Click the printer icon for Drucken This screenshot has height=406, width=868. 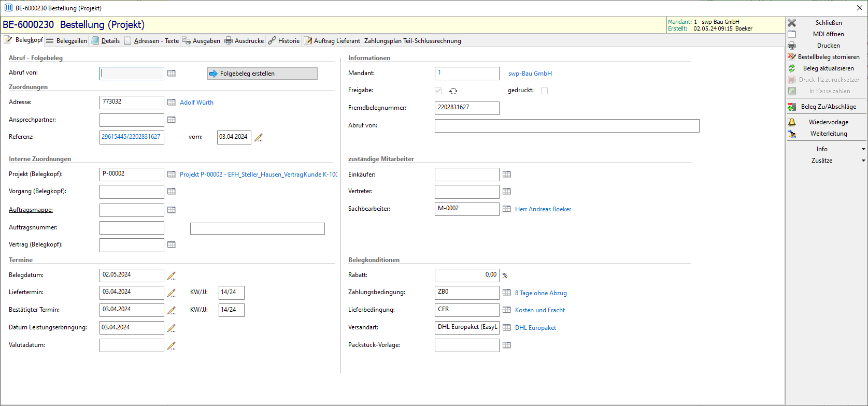[792, 46]
